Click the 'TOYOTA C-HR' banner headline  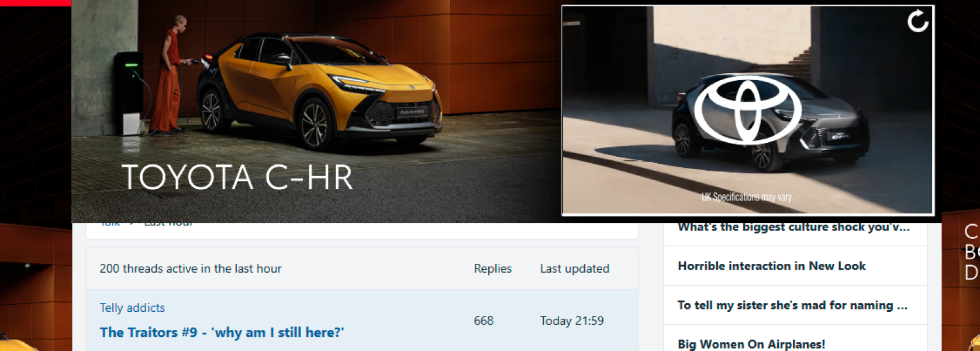237,177
